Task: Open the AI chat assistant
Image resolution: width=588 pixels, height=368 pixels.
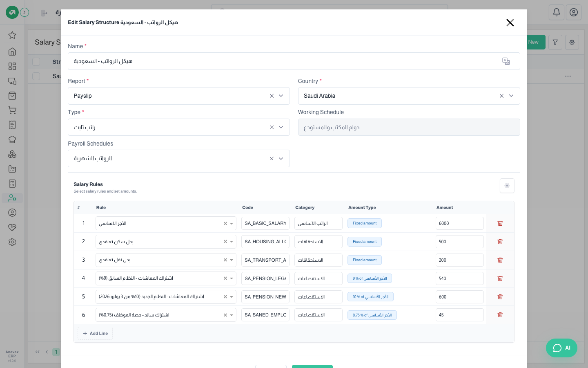Action: coord(561,348)
